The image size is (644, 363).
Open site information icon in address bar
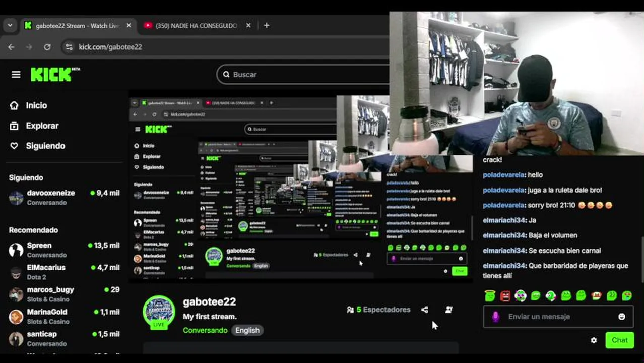(69, 47)
